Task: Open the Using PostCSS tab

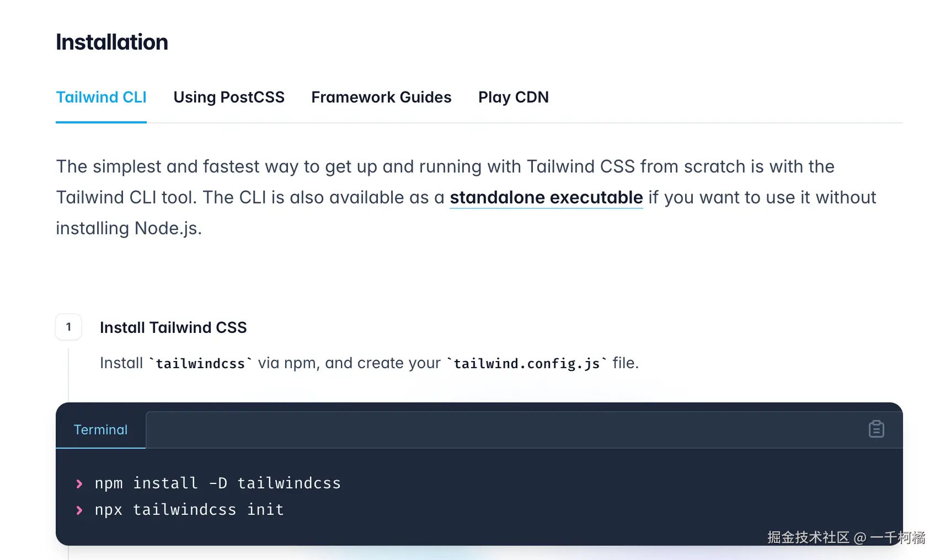Action: click(x=229, y=97)
